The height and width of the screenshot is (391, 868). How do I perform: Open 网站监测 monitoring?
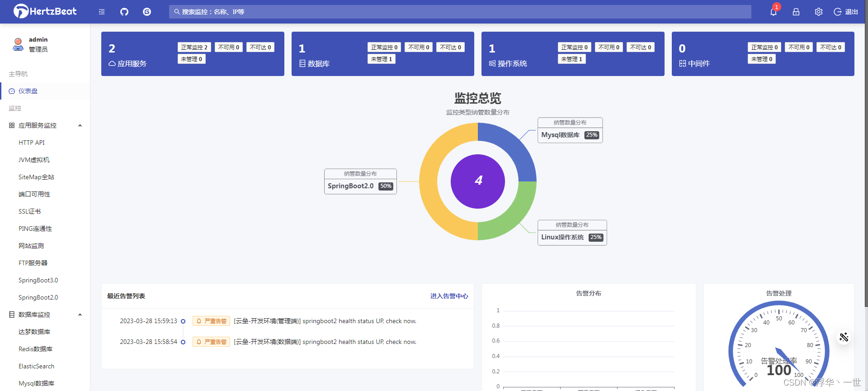(31, 246)
